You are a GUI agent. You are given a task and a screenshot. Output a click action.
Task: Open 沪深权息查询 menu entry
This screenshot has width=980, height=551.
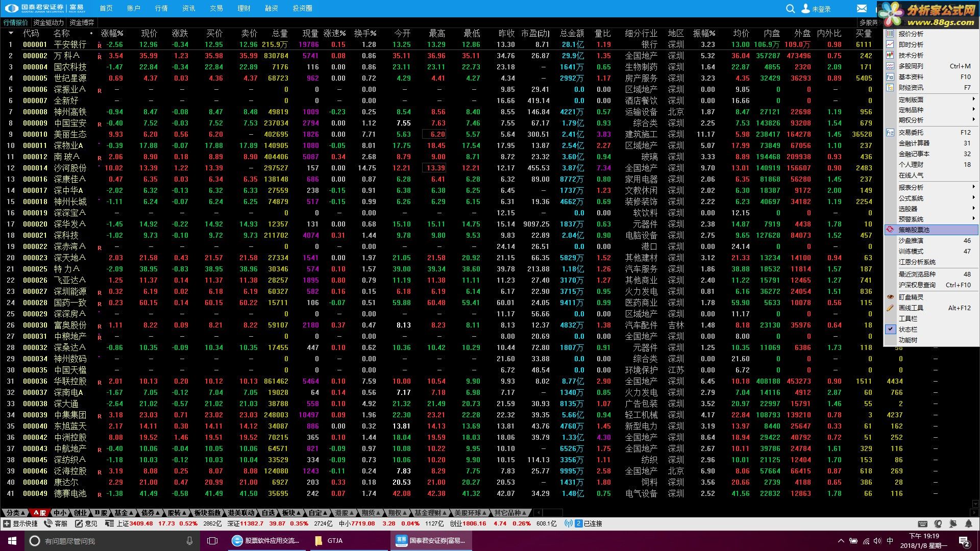[x=931, y=285]
